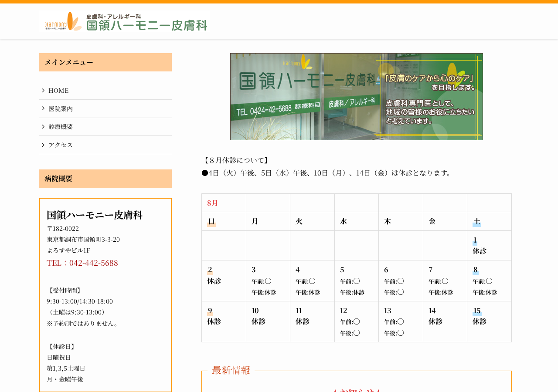Screen dimensions: 558x392
Task: Click calendar date 8 cell
Action: (x=489, y=281)
